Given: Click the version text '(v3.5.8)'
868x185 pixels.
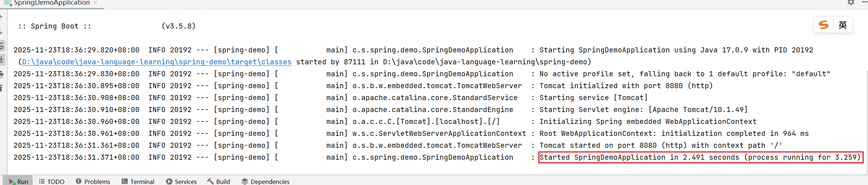Looking at the screenshot, I should point(179,26).
